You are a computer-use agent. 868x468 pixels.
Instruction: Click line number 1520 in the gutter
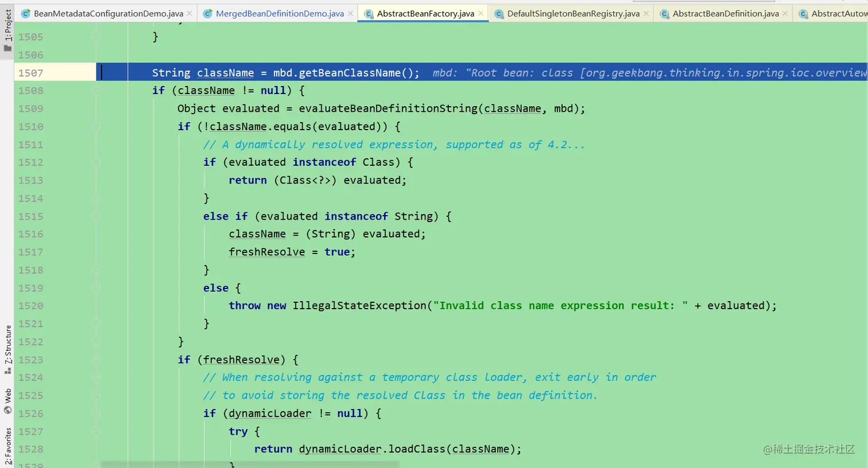pos(30,306)
